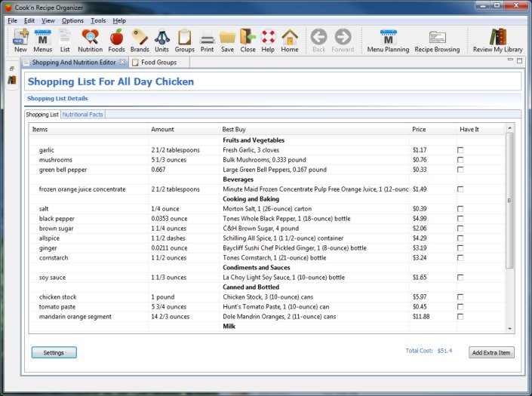Close the Shopping And Nutrition Editor tab
The image size is (532, 396).
[122, 62]
